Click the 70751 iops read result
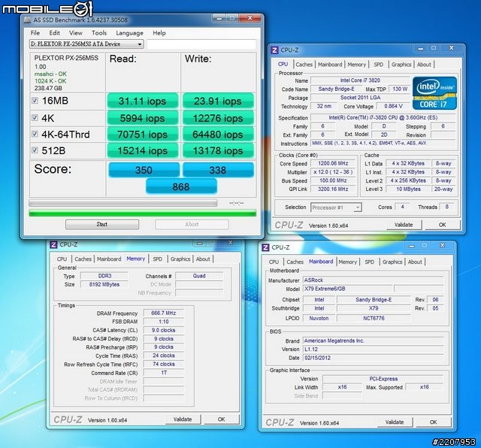 [142, 135]
